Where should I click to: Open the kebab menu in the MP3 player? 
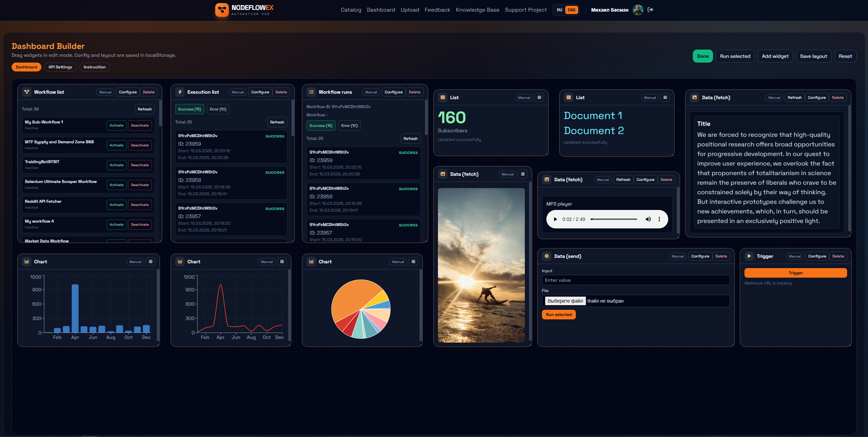click(x=659, y=219)
